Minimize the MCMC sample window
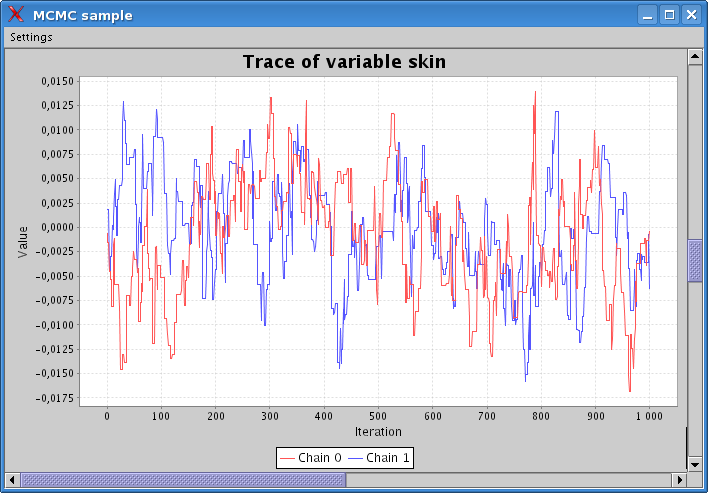Screen dimensions: 708x493 [647, 15]
